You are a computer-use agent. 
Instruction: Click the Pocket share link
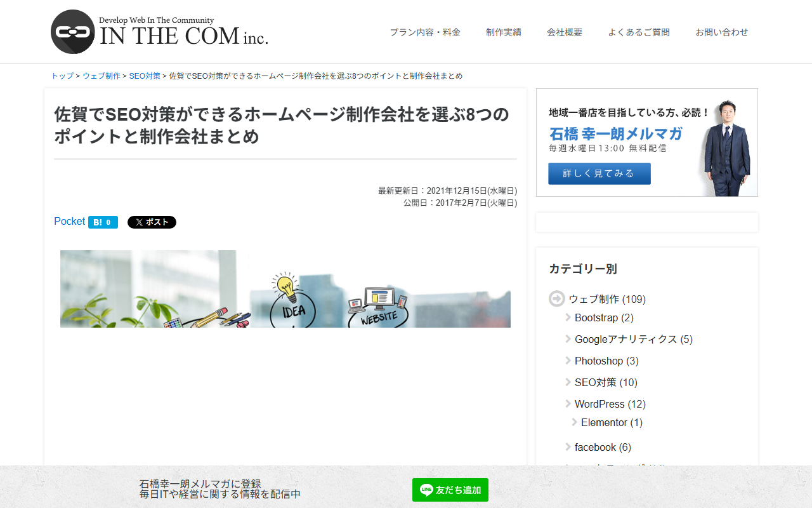tap(69, 221)
